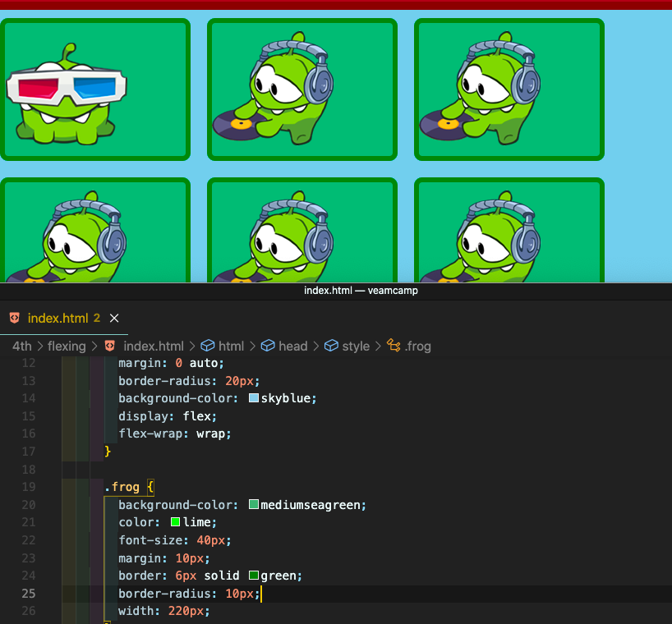Click the top-right DJ frog card
This screenshot has width=672, height=624.
509,89
